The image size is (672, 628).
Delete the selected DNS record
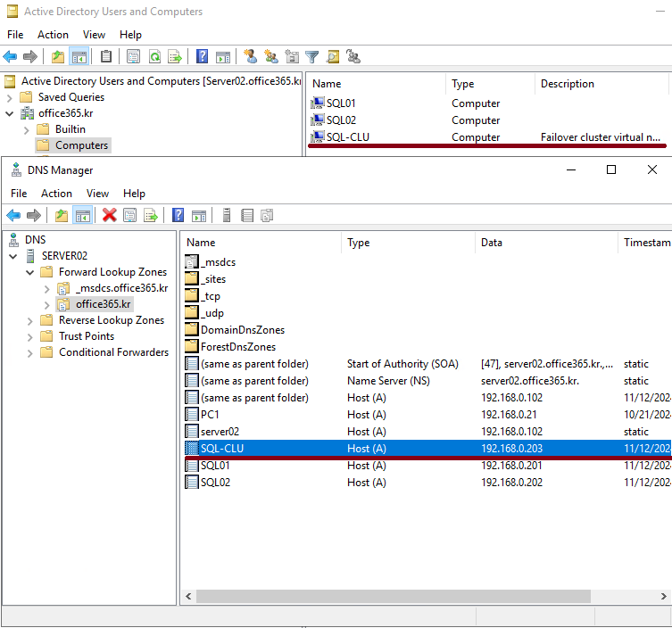pyautogui.click(x=109, y=216)
